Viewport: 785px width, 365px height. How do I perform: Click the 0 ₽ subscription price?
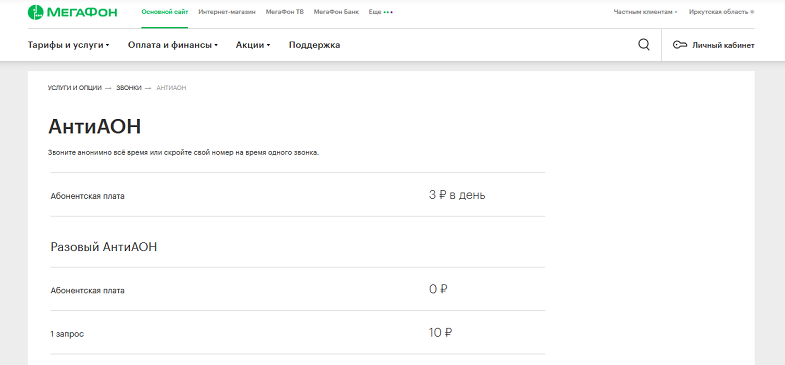pyautogui.click(x=438, y=289)
